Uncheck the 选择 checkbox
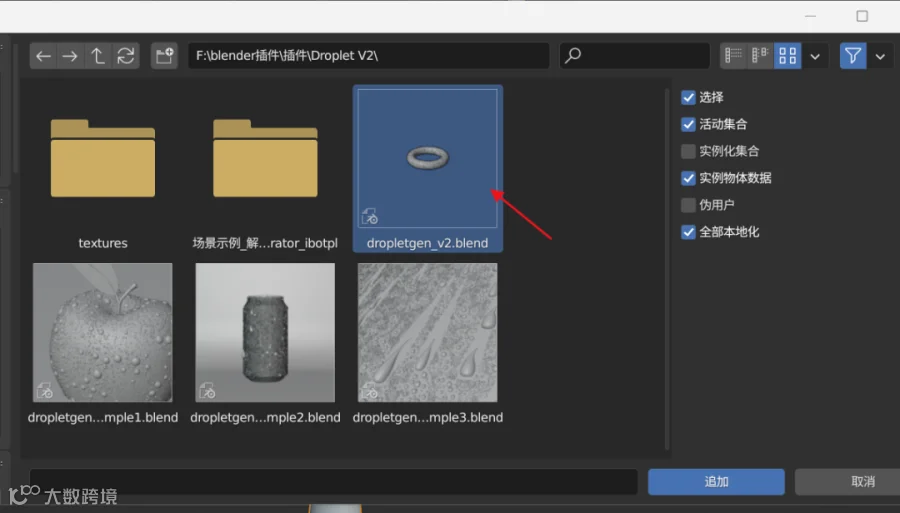The width and height of the screenshot is (900, 513). tap(688, 98)
